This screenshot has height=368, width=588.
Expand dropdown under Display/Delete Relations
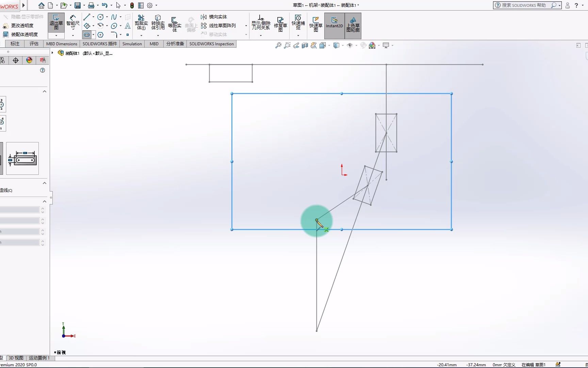pos(261,35)
